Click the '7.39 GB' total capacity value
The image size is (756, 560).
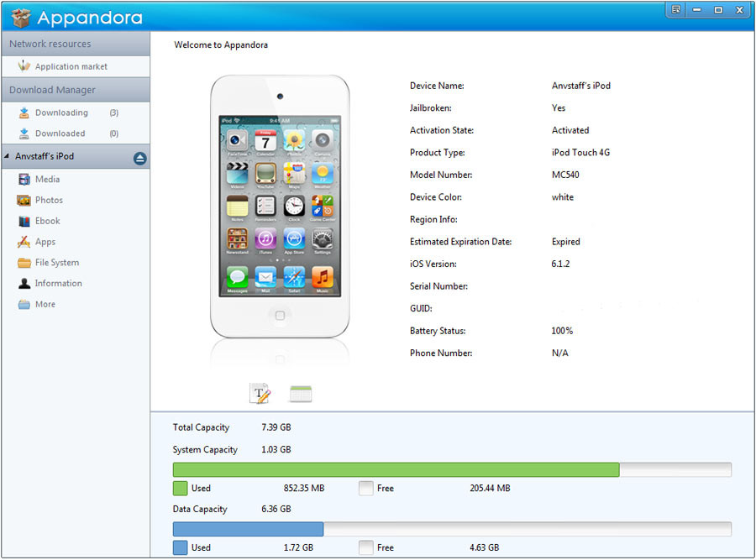pyautogui.click(x=276, y=427)
